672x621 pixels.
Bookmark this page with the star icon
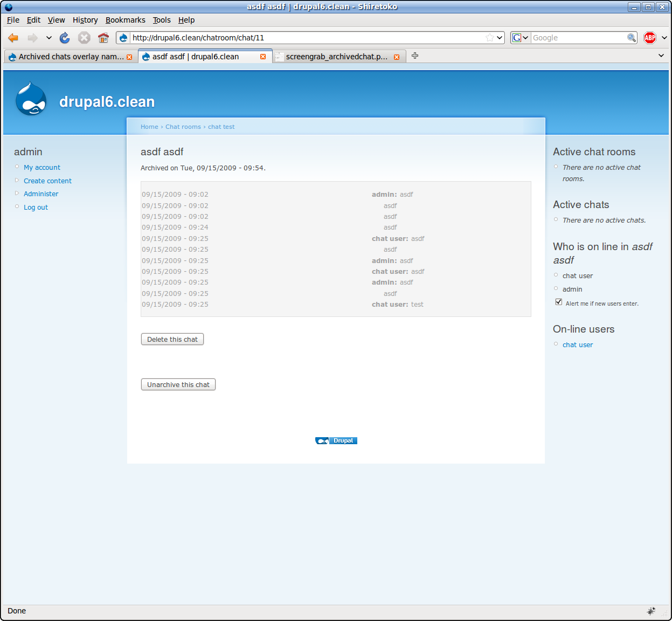(x=489, y=38)
